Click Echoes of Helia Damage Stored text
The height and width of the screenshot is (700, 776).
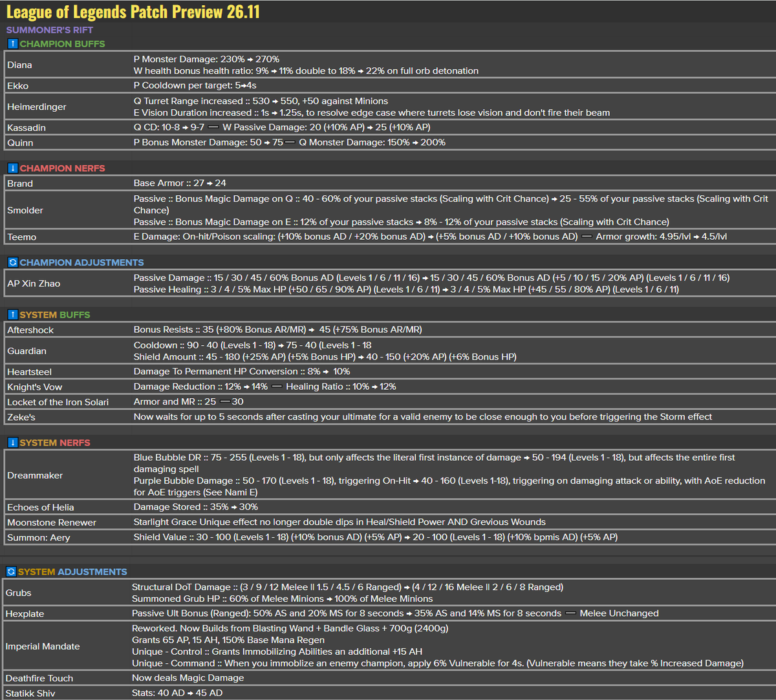pos(196,507)
